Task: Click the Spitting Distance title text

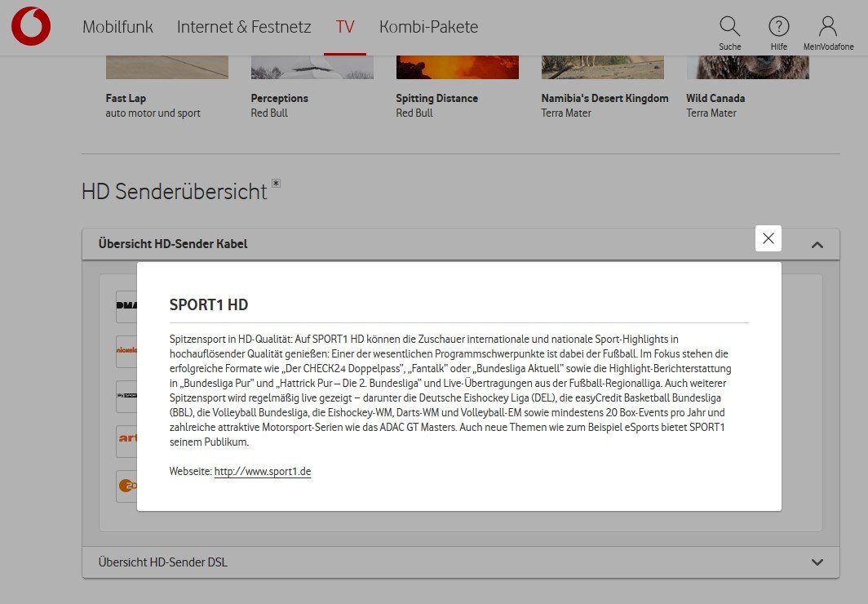Action: [x=436, y=98]
